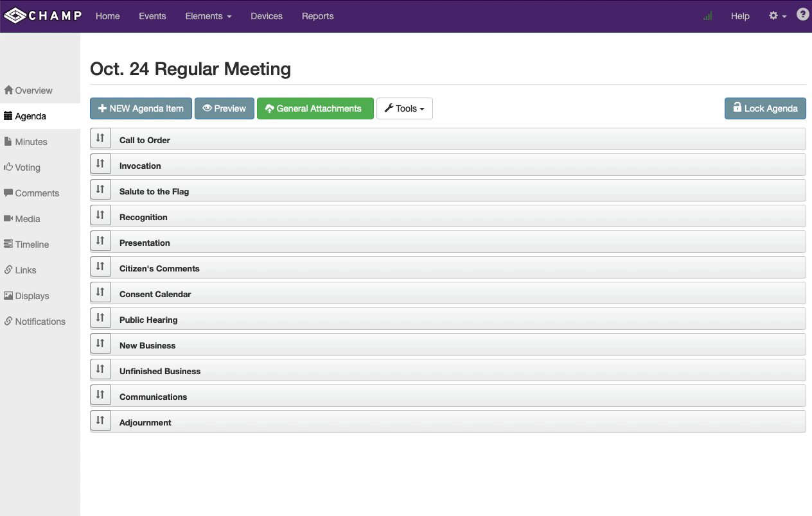Expand the Presentation agenda item
The image size is (812, 516).
[x=448, y=242]
